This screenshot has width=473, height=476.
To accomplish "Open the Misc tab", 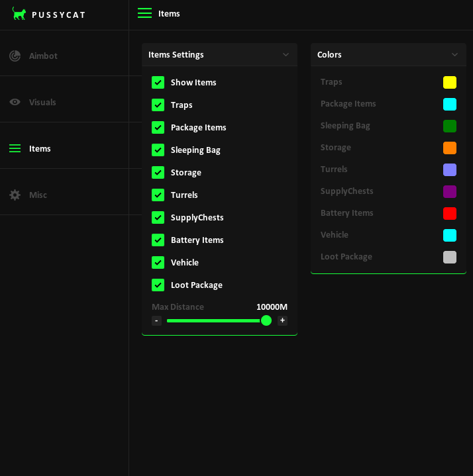I will tap(38, 195).
